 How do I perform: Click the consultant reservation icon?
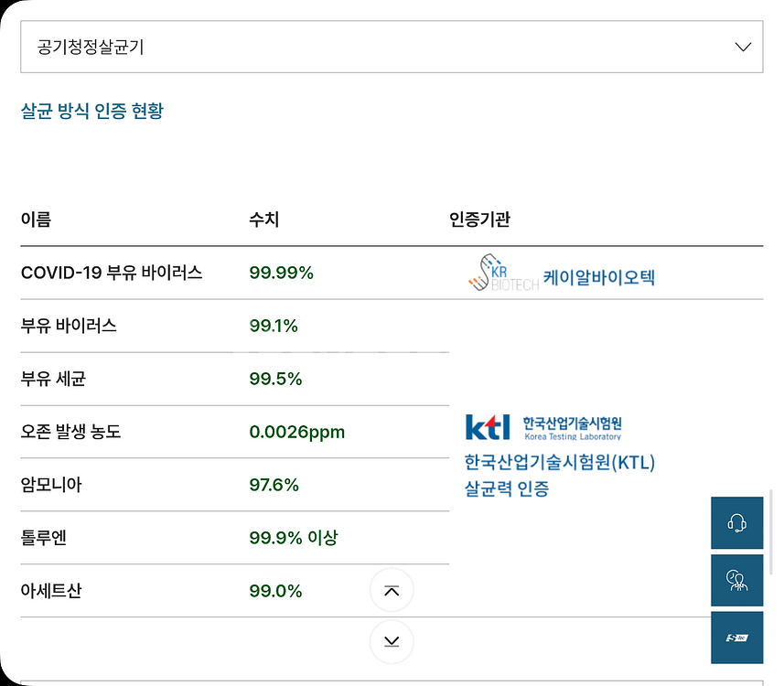[736, 580]
